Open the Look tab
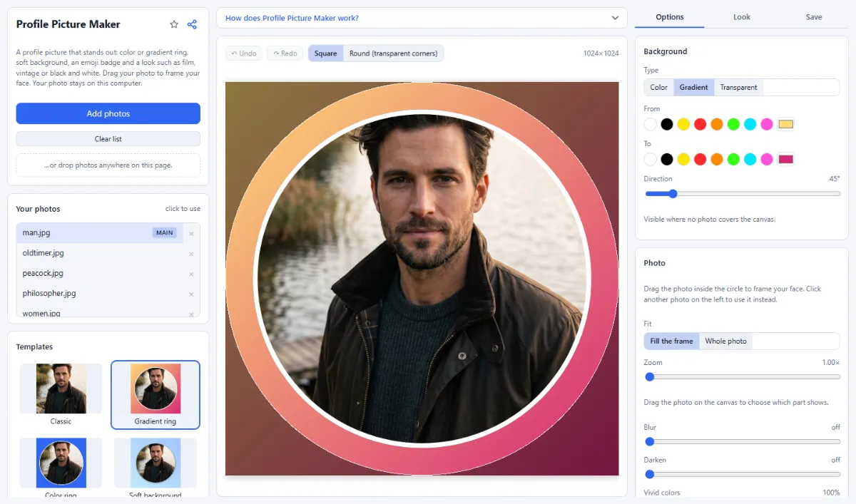 (x=742, y=17)
